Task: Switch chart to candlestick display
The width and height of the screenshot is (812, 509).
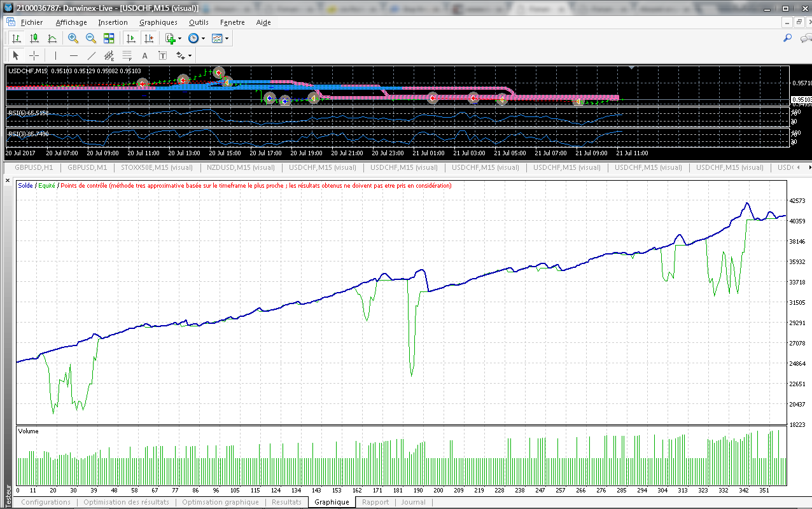Action: [34, 38]
